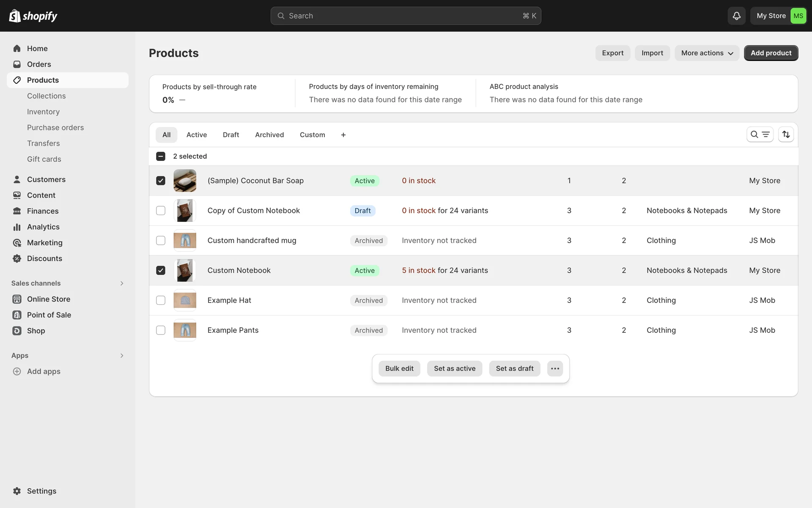Click the sort products arrows icon
Viewport: 812px width, 508px height.
tap(786, 135)
